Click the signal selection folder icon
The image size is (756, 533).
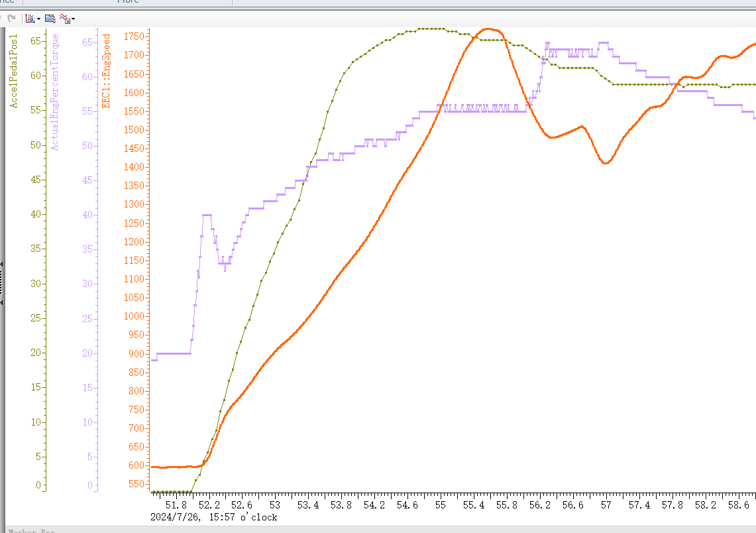[50, 19]
